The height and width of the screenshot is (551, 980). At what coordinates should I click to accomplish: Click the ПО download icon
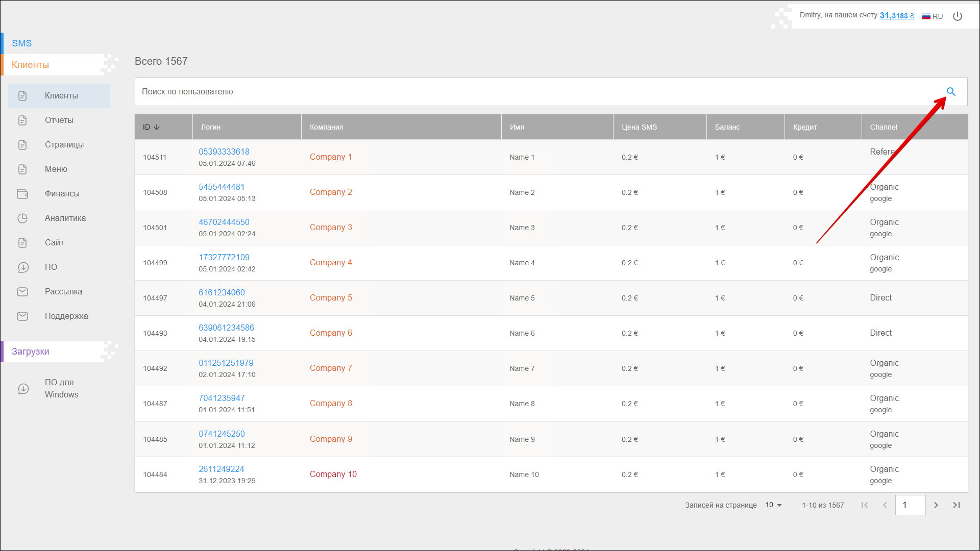[23, 267]
